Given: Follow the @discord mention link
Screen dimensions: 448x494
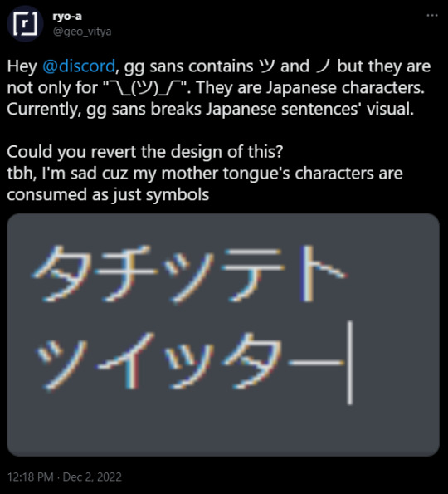Looking at the screenshot, I should pyautogui.click(x=79, y=66).
